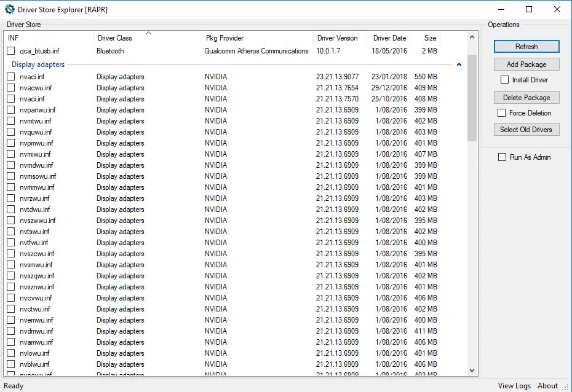Image resolution: width=572 pixels, height=392 pixels.
Task: Check the nvaci.inf 23.21.13.9077 checkbox
Action: pyautogui.click(x=11, y=77)
